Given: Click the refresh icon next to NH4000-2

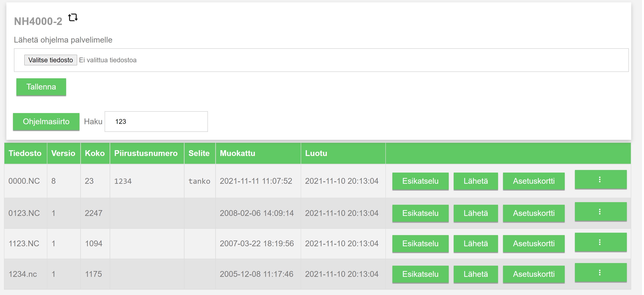Looking at the screenshot, I should coord(73,18).
